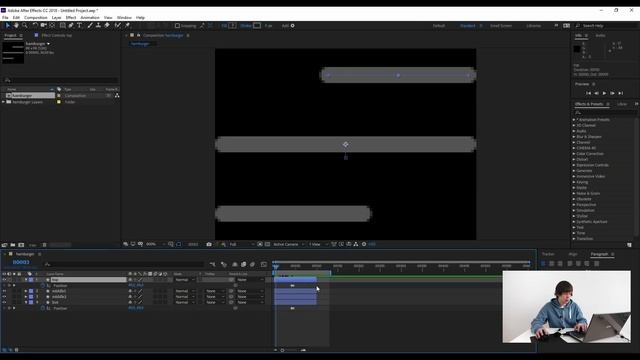640x360 pixels.
Task: Open parent dropdown for bot layer
Action: point(249,302)
